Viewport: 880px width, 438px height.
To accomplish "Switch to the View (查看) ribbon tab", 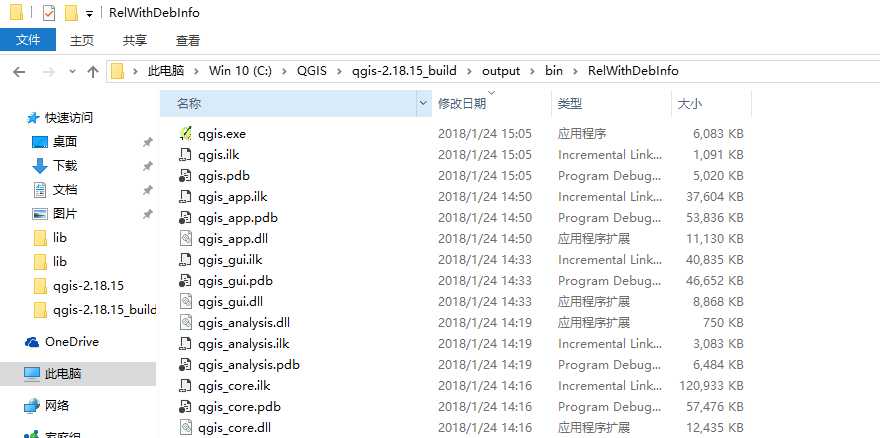I will click(x=187, y=40).
